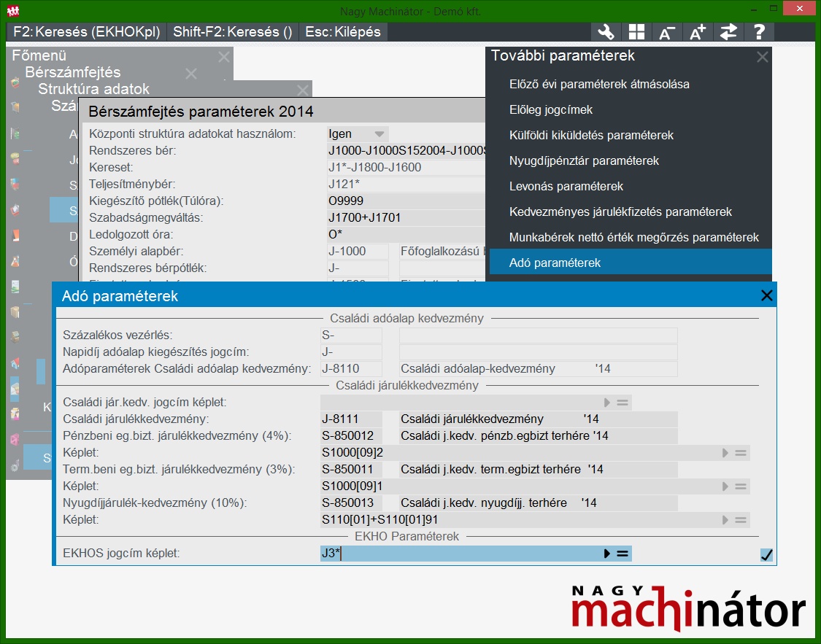The height and width of the screenshot is (644, 821).
Task: Open help with the question mark icon
Action: 759,32
